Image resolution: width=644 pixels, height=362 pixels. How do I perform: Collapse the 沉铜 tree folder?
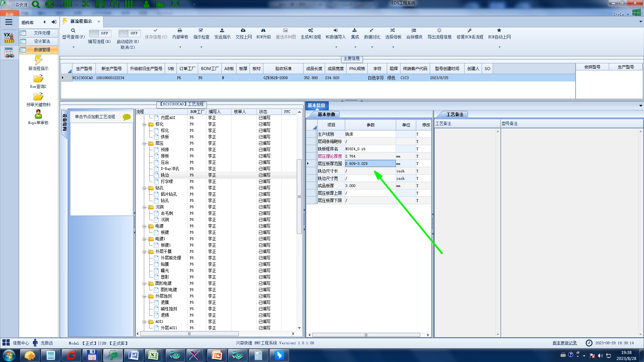pyautogui.click(x=144, y=207)
